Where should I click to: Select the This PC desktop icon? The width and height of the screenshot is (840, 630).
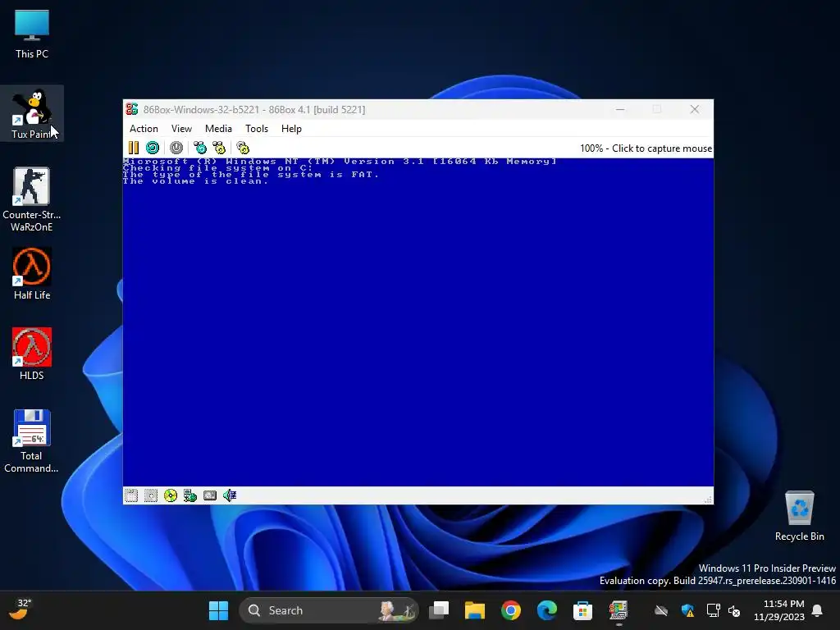(32, 34)
